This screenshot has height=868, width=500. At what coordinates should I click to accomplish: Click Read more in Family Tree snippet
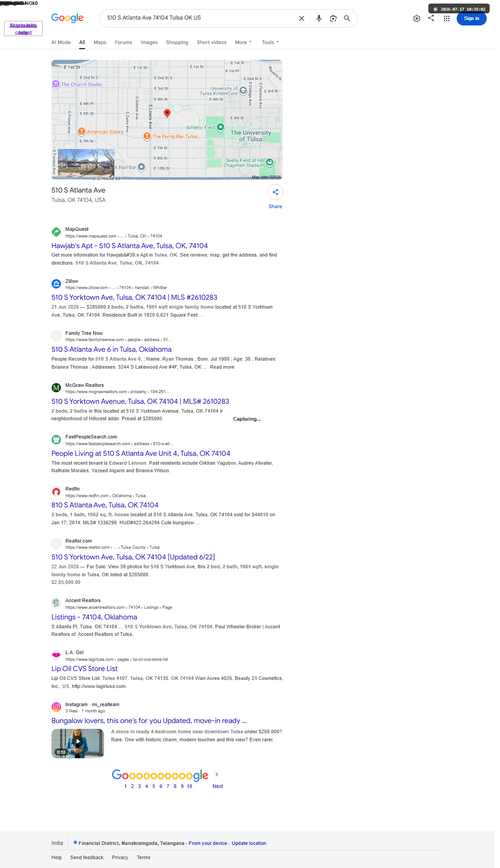click(x=222, y=367)
